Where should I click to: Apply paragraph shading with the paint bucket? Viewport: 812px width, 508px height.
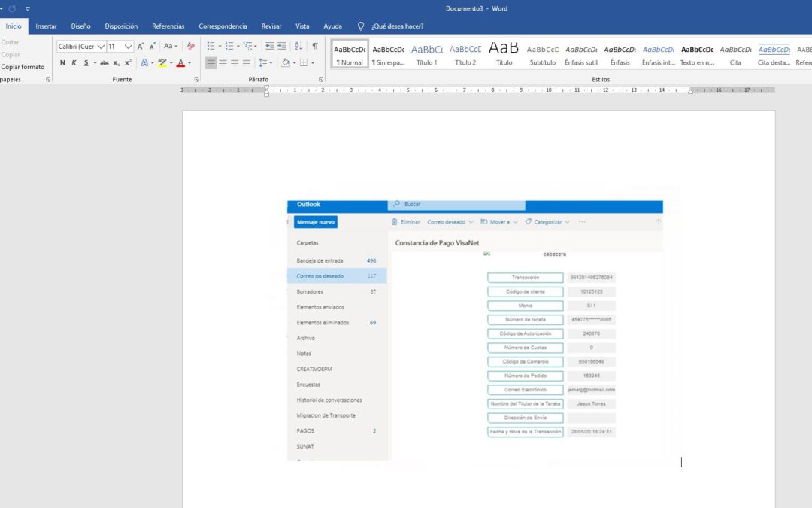coord(286,62)
